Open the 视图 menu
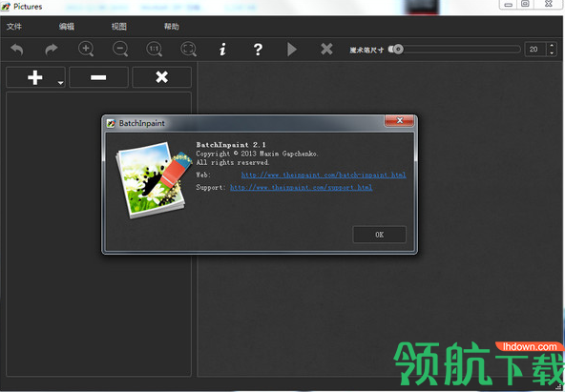This screenshot has width=565, height=392. [x=119, y=27]
